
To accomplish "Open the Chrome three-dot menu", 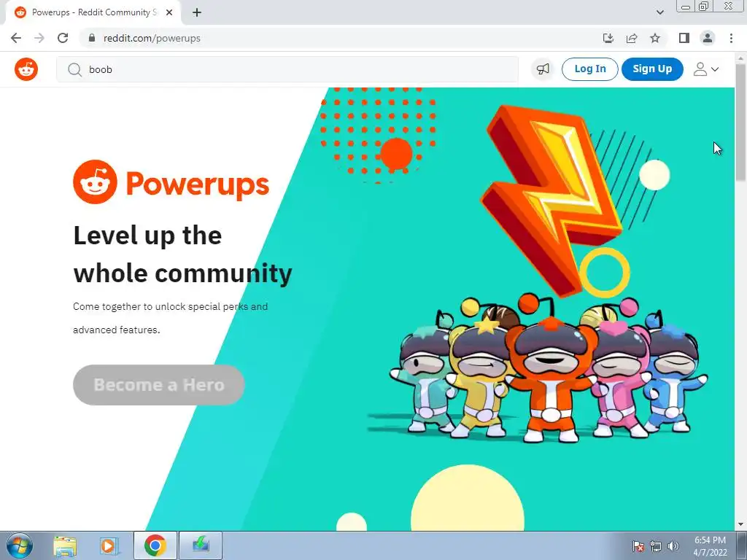I will (731, 38).
